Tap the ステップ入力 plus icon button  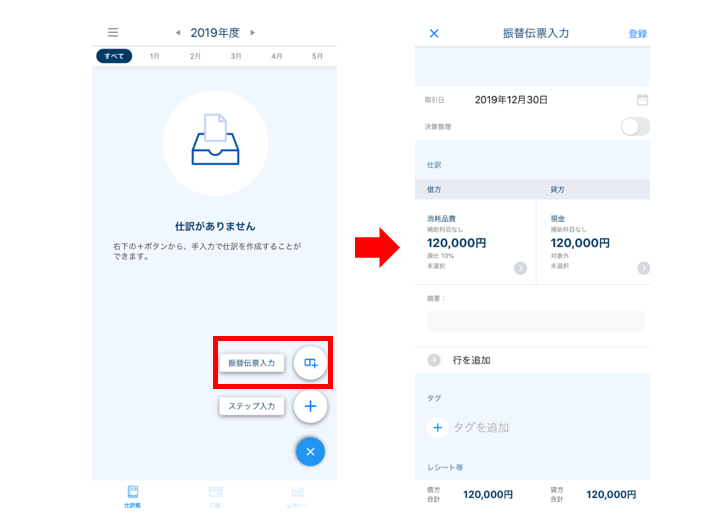point(310,406)
